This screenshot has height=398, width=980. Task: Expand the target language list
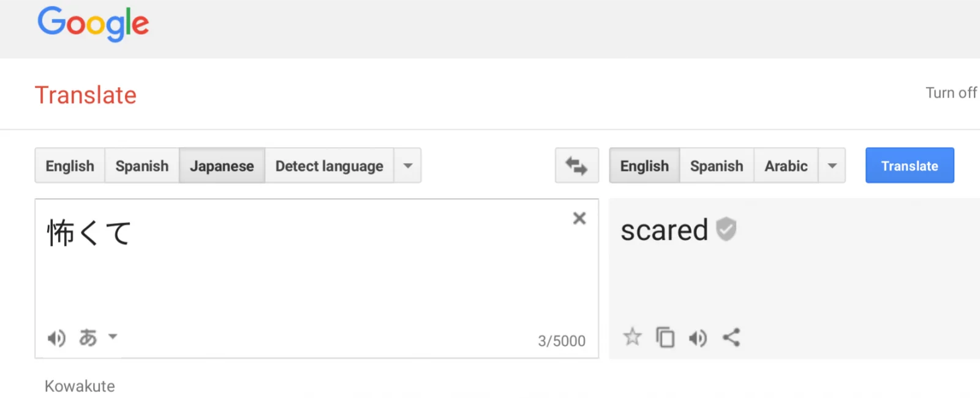click(x=832, y=166)
